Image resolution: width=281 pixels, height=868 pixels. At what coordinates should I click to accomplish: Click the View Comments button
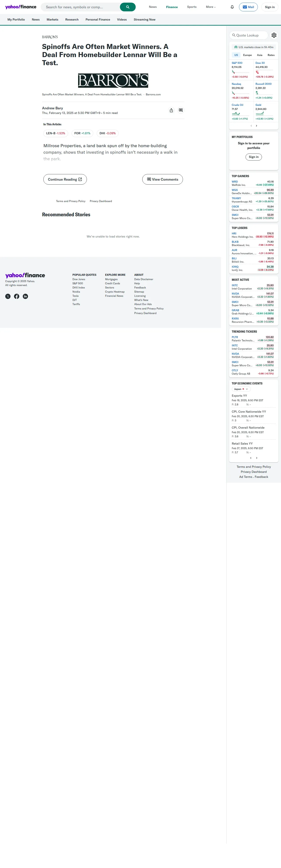(163, 179)
